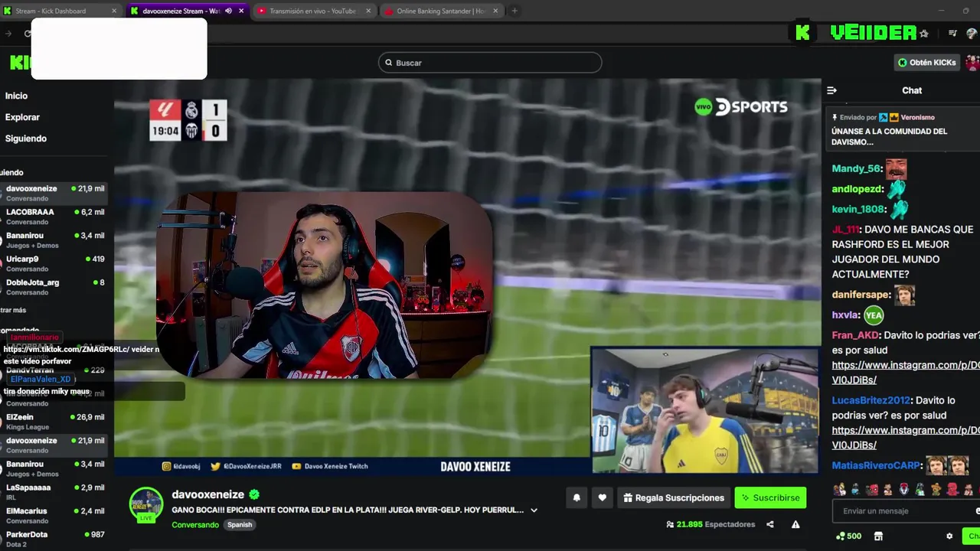
Task: Click the davooxeneize channel name heading
Action: [207, 494]
